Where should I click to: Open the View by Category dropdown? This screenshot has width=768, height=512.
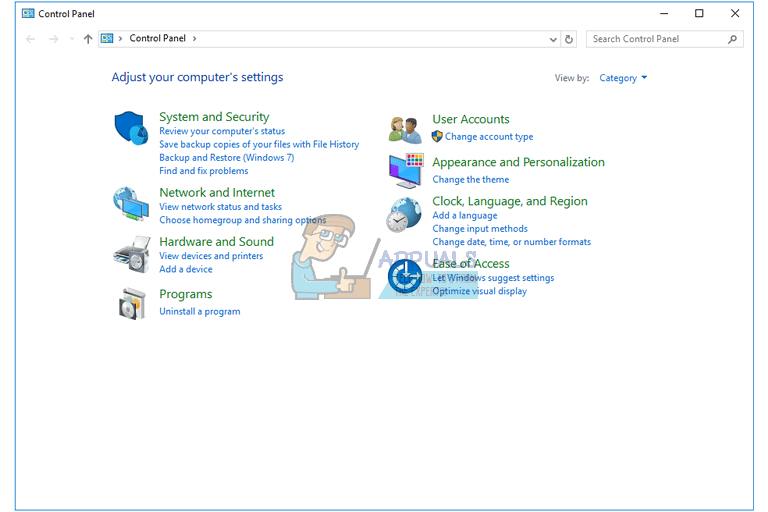pyautogui.click(x=623, y=78)
